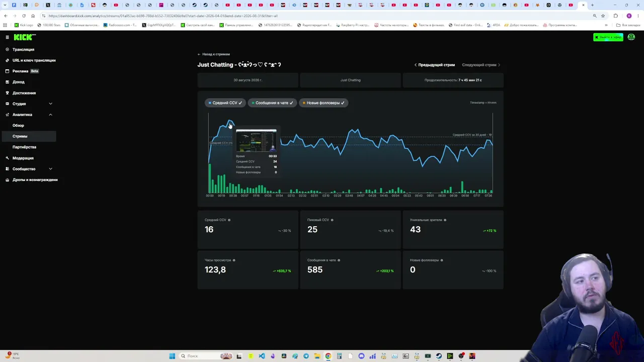The width and height of the screenshot is (644, 362).
Task: Toggle the Сообщения в чате chart series
Action: point(272,103)
